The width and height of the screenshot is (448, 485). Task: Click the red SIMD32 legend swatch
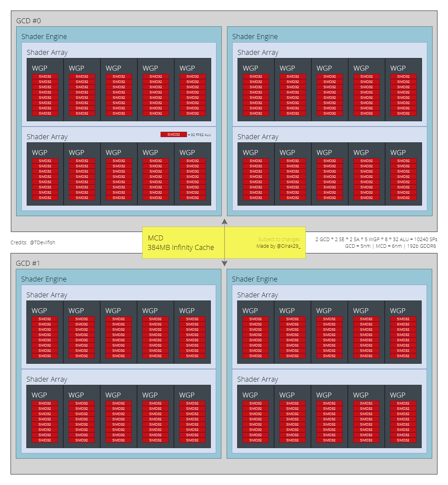(x=174, y=135)
